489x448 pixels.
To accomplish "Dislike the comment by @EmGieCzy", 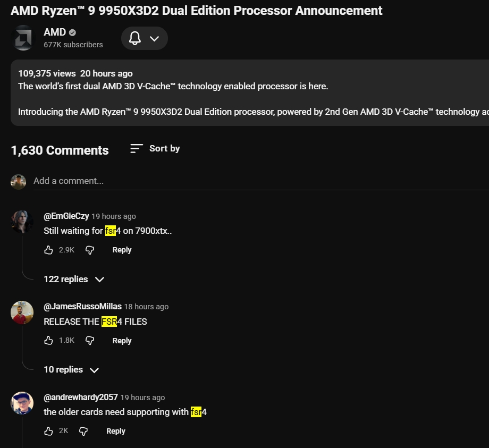I will (90, 250).
